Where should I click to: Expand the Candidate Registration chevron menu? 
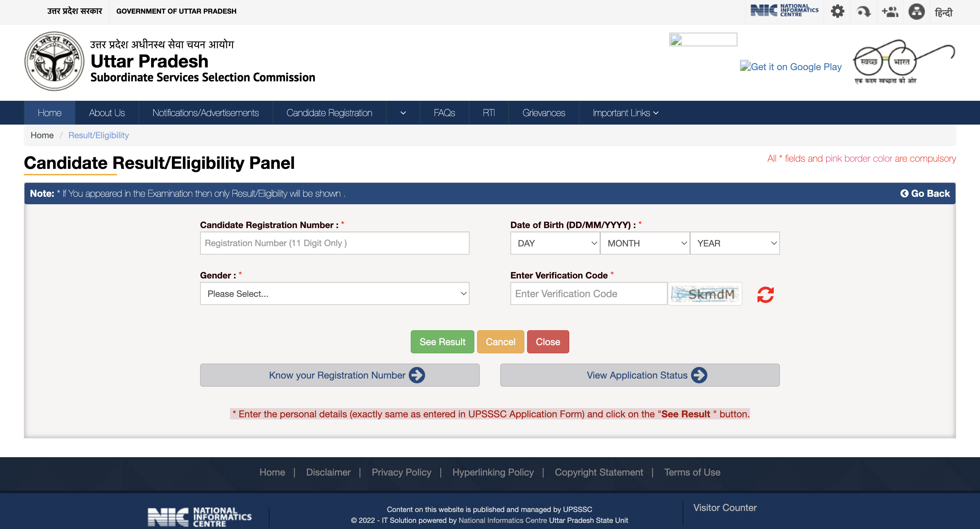[x=403, y=113]
